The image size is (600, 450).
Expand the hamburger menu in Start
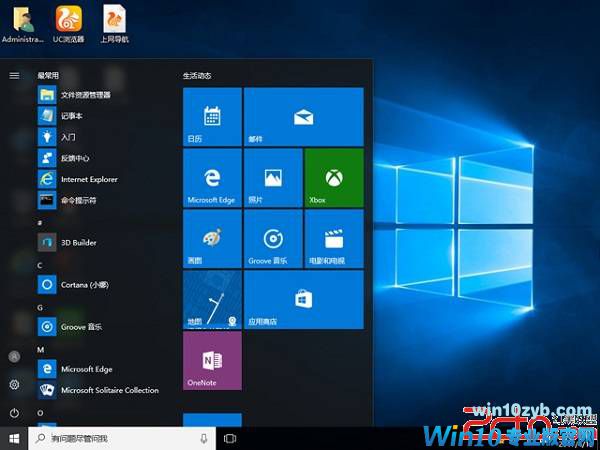click(14, 75)
